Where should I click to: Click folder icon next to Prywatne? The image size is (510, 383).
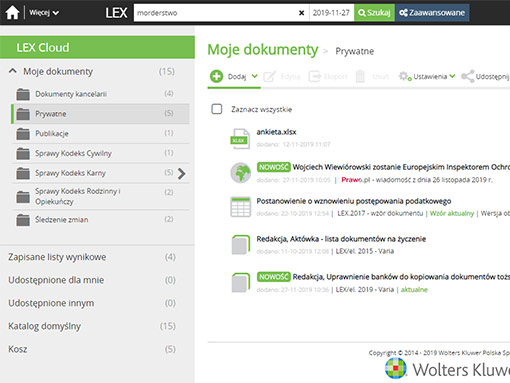point(23,114)
